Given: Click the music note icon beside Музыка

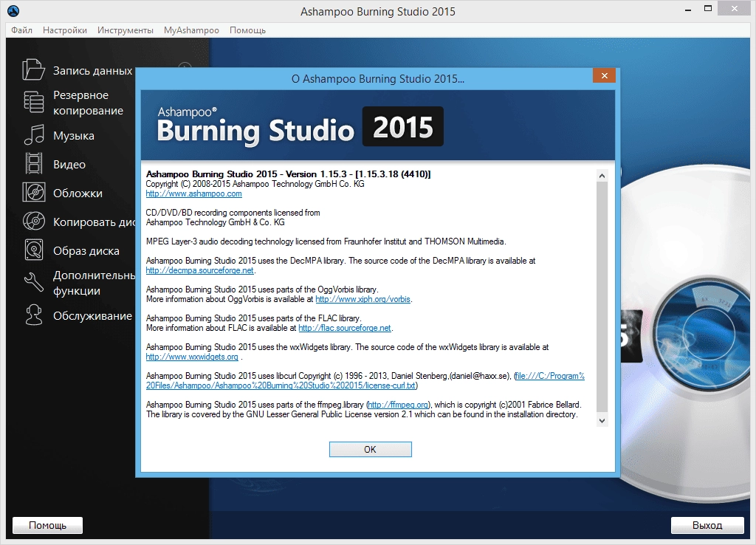Looking at the screenshot, I should [x=34, y=135].
